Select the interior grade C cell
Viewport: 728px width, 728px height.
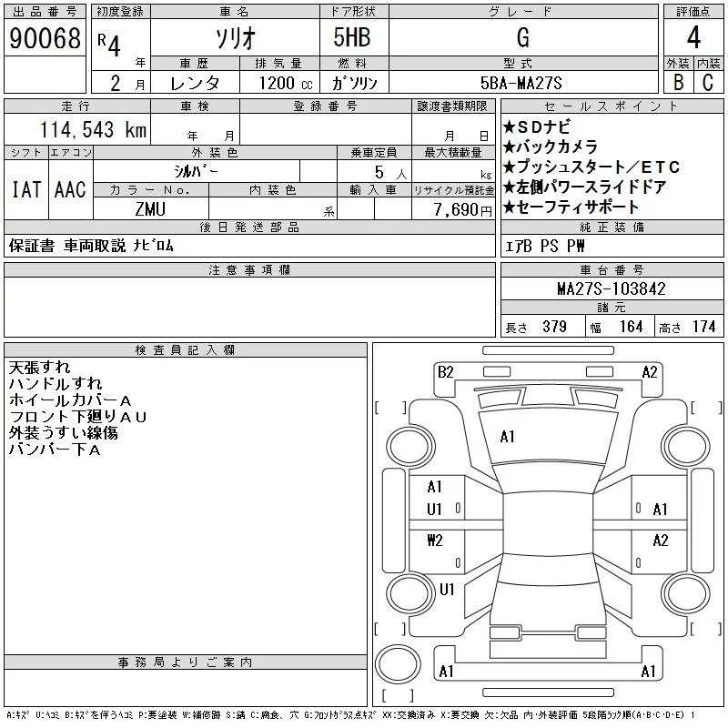pos(708,83)
